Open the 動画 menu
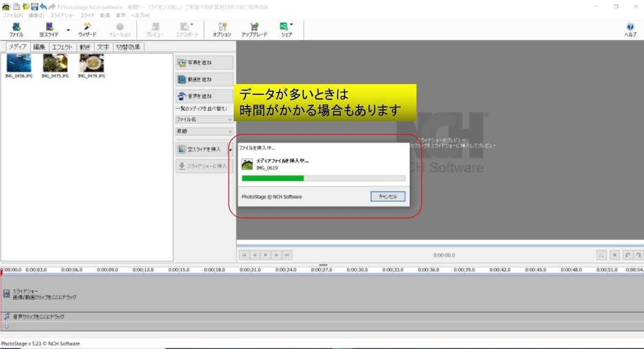Screen dimensions: 644x349 [x=105, y=16]
